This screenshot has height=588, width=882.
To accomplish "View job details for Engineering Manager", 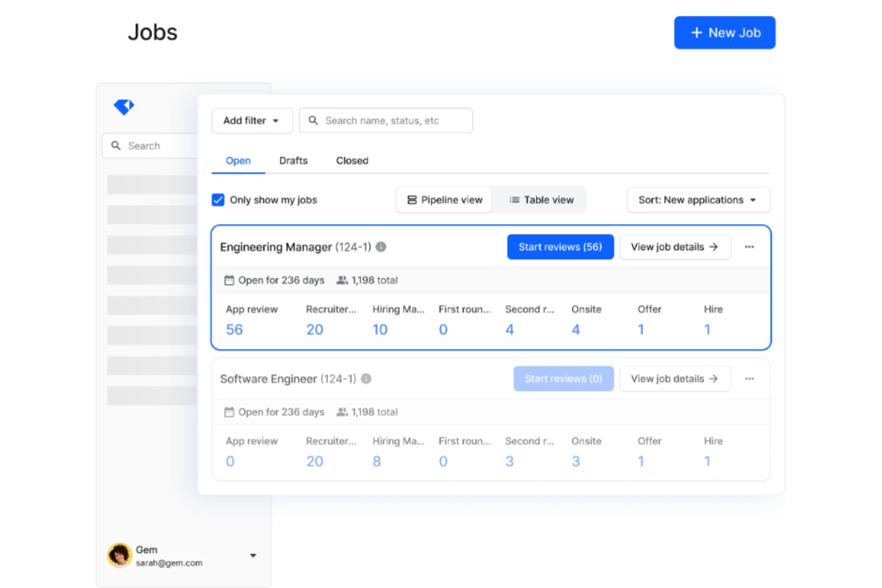I will 675,247.
